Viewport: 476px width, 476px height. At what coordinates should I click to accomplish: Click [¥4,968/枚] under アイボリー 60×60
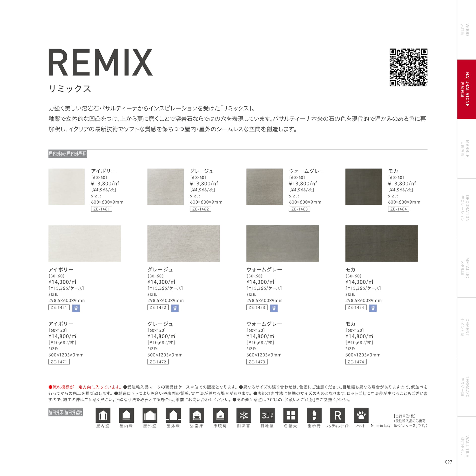tap(104, 190)
